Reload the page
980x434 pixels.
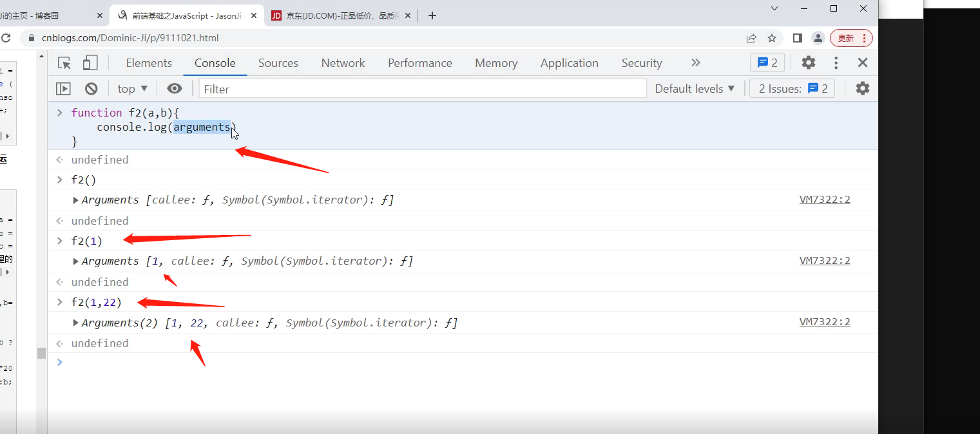click(5, 38)
